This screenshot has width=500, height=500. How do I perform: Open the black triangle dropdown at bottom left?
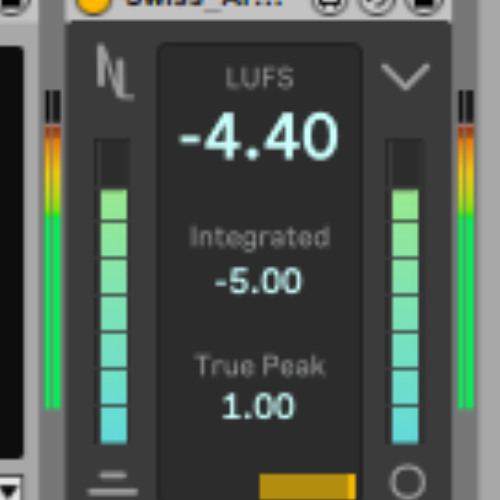point(10,489)
